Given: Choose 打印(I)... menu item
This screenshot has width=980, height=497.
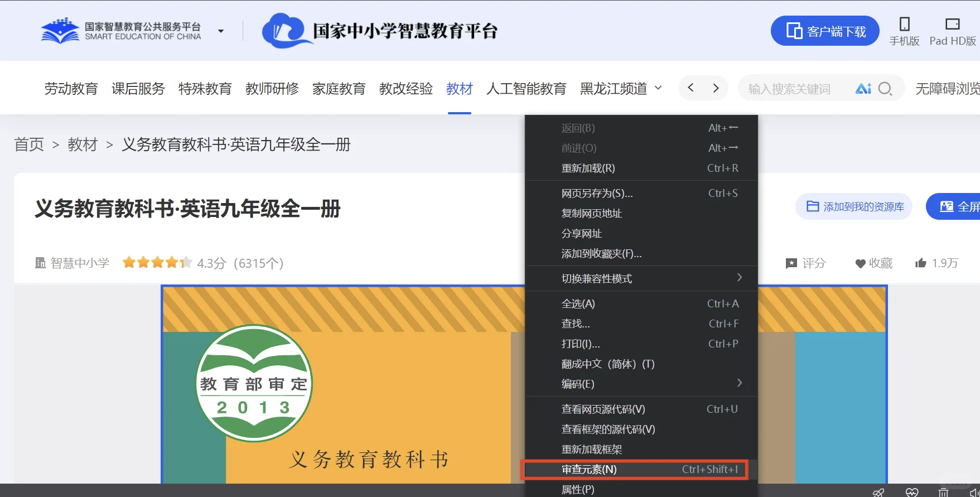Looking at the screenshot, I should coord(641,344).
